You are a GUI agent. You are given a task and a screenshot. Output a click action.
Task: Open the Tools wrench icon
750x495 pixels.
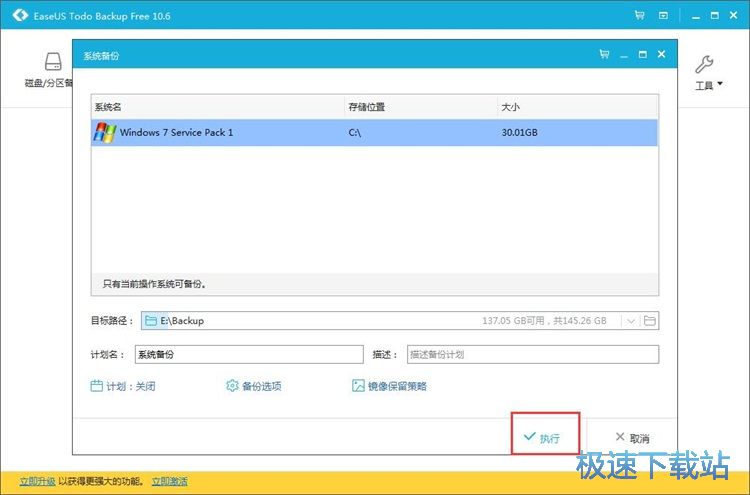click(x=704, y=64)
